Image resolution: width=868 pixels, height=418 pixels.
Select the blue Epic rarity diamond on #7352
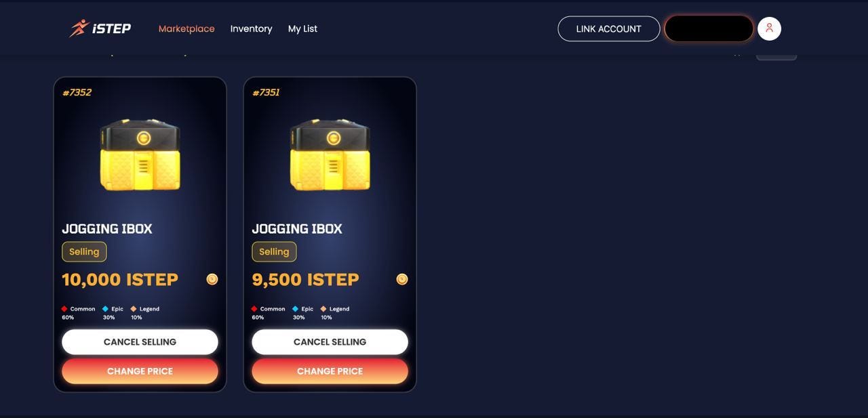coord(105,309)
